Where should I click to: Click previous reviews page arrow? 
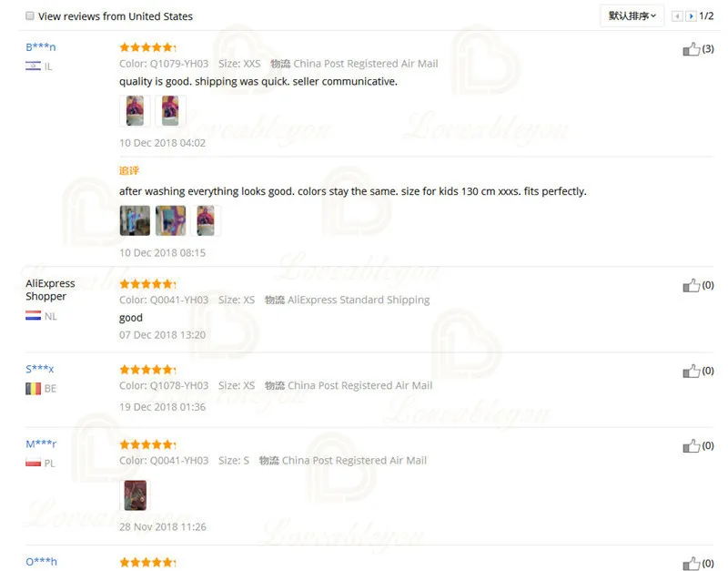[x=677, y=16]
